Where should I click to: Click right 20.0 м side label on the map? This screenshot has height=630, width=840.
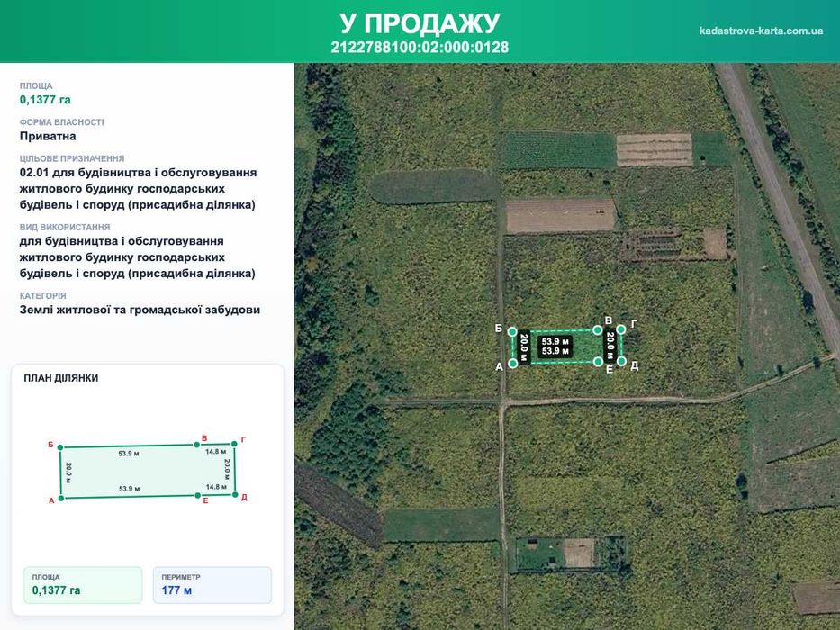coord(610,346)
